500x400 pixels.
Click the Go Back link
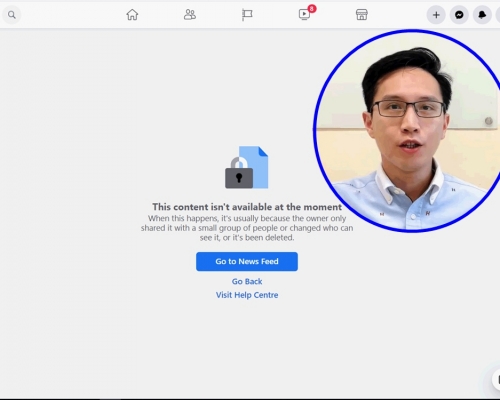click(x=247, y=282)
